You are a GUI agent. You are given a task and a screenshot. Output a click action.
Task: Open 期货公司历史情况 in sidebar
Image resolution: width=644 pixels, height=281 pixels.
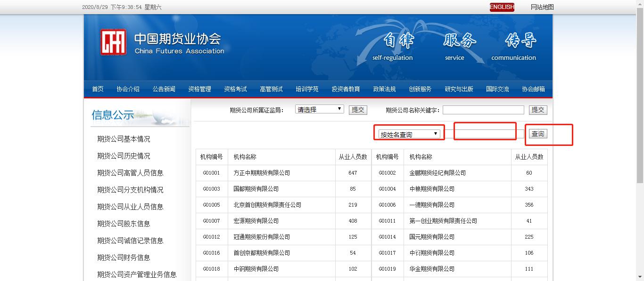pyautogui.click(x=124, y=156)
